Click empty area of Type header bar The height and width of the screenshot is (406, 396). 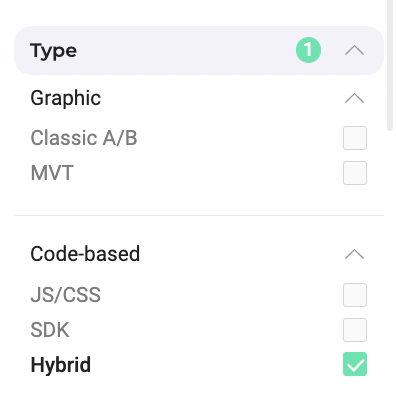click(185, 50)
